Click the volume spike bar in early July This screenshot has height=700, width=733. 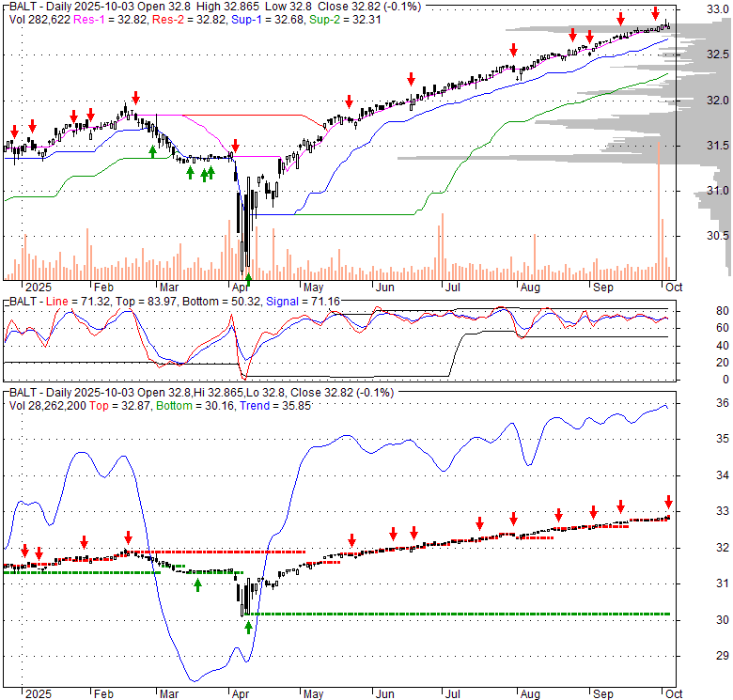[x=443, y=246]
